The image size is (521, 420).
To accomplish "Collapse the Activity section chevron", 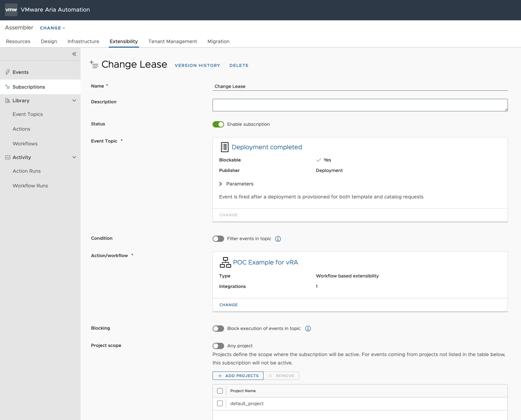I will (x=74, y=157).
